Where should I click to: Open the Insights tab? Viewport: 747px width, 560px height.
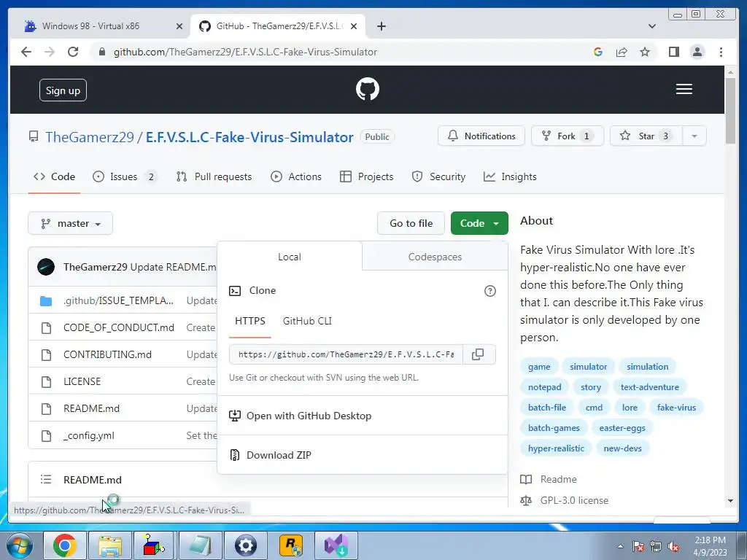[510, 176]
